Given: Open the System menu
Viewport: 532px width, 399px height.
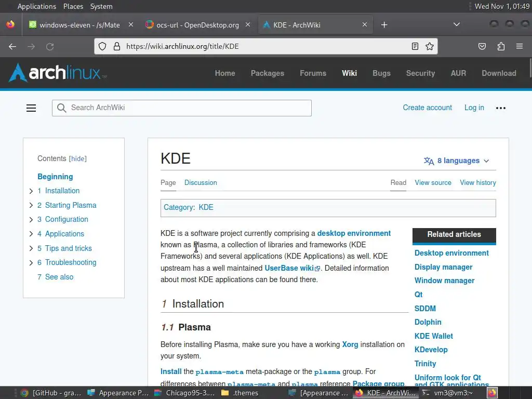Looking at the screenshot, I should point(101,6).
